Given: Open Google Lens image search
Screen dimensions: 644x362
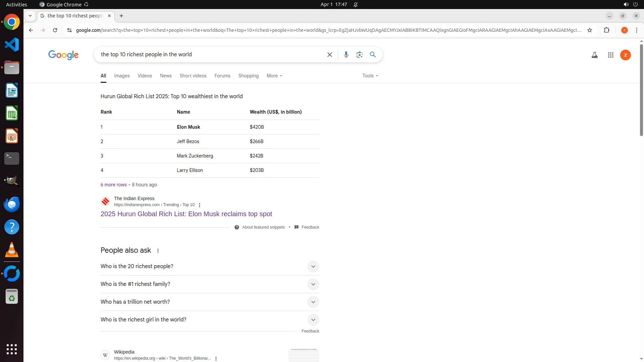Looking at the screenshot, I should (x=359, y=55).
